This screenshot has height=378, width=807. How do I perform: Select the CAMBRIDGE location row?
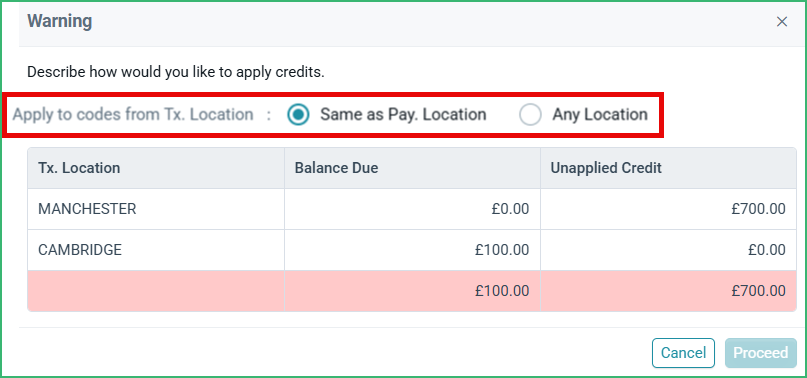pyautogui.click(x=412, y=250)
